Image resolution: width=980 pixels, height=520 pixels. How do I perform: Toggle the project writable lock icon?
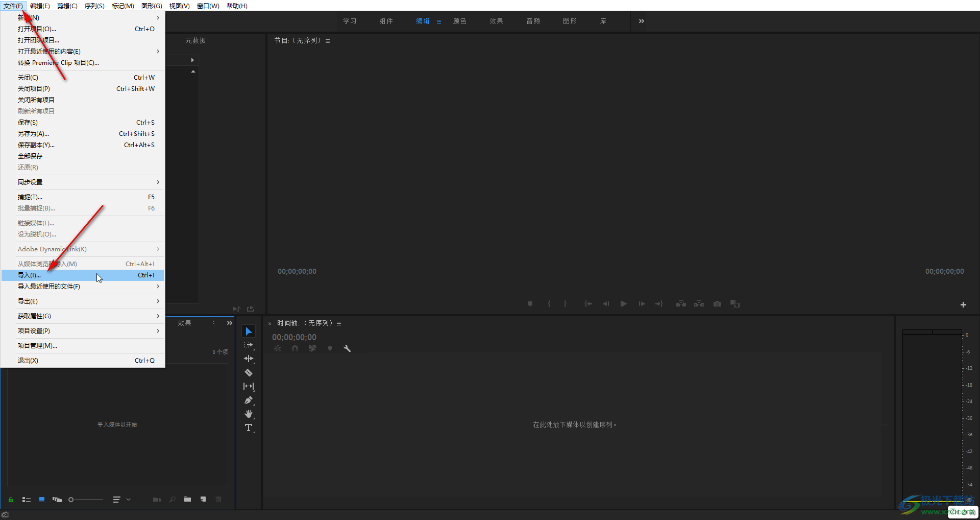coord(11,500)
